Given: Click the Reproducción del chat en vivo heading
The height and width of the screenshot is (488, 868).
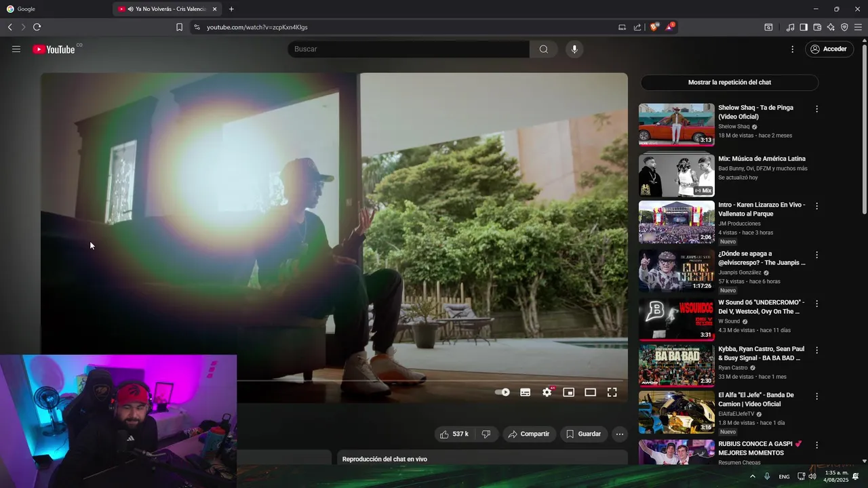Looking at the screenshot, I should [384, 459].
